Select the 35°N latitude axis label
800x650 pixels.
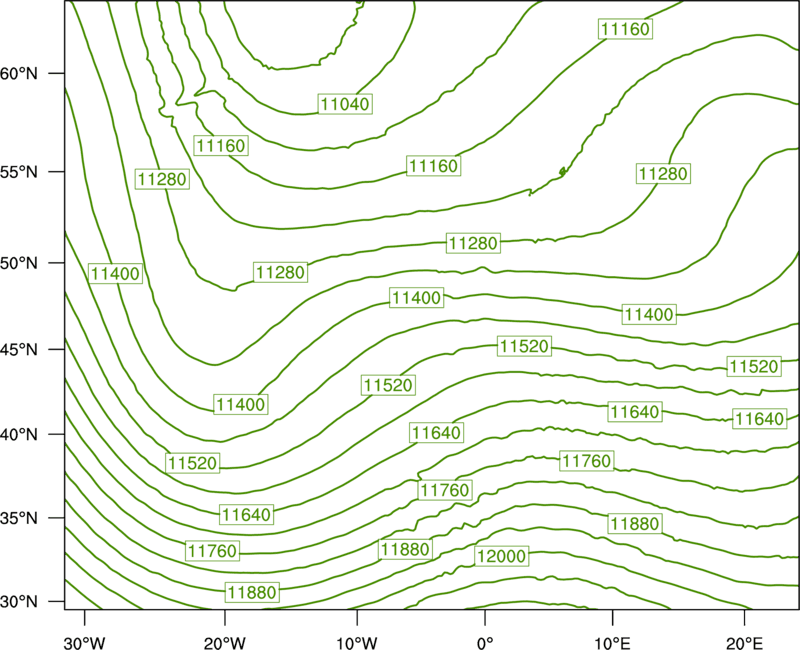coord(19,518)
